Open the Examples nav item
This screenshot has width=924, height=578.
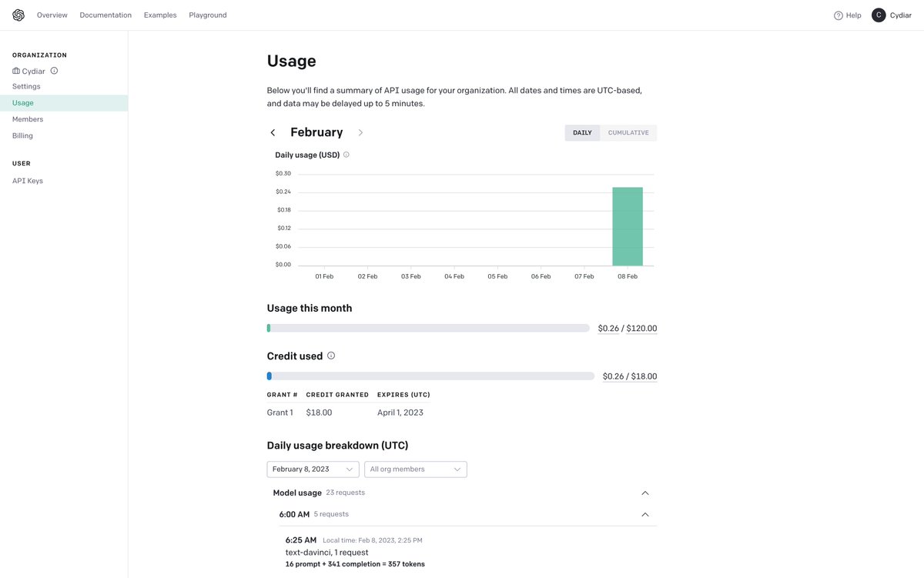click(160, 15)
